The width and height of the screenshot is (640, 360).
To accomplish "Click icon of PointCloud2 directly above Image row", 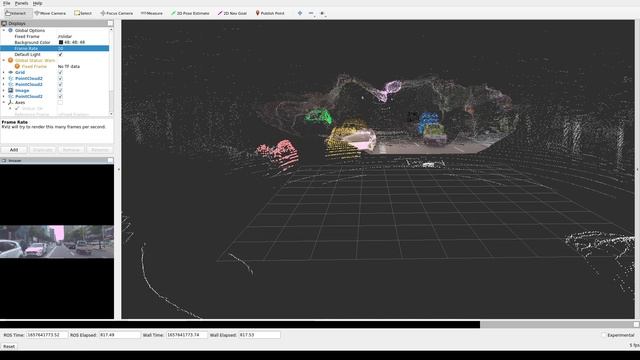I will [11, 84].
